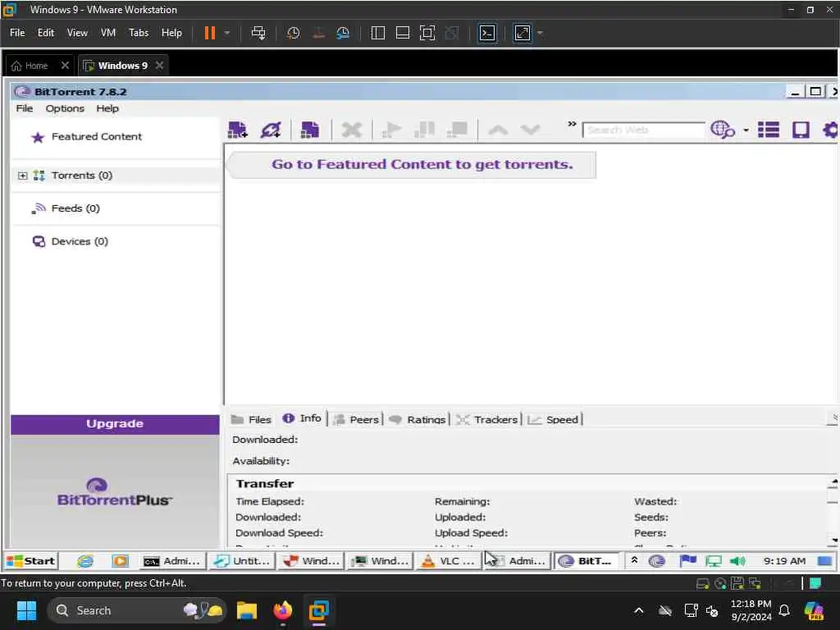This screenshot has width=840, height=630.
Task: Switch to the Files tab
Action: 251,419
